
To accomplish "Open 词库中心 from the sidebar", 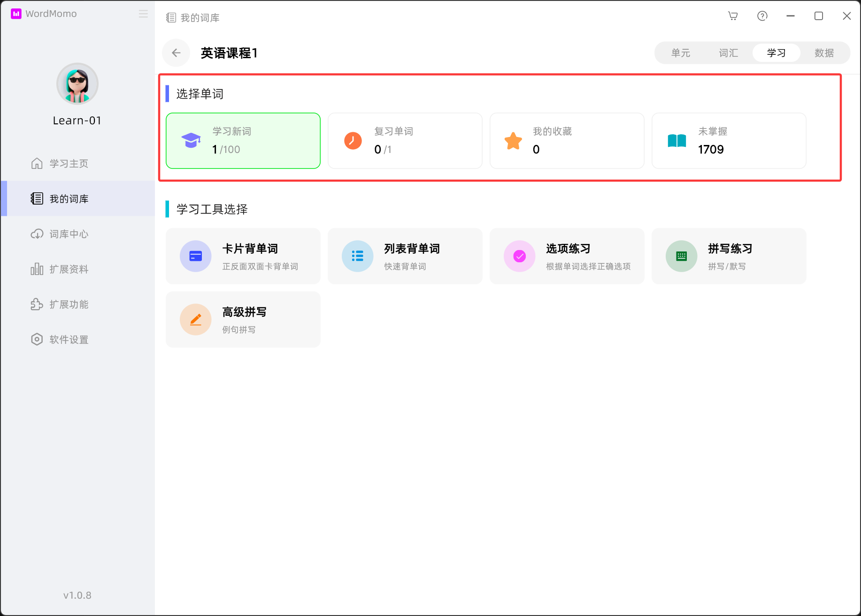I will pyautogui.click(x=69, y=234).
